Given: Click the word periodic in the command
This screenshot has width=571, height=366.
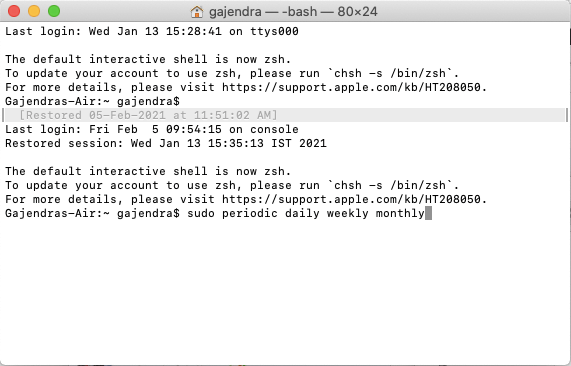Looking at the screenshot, I should click(250, 214).
